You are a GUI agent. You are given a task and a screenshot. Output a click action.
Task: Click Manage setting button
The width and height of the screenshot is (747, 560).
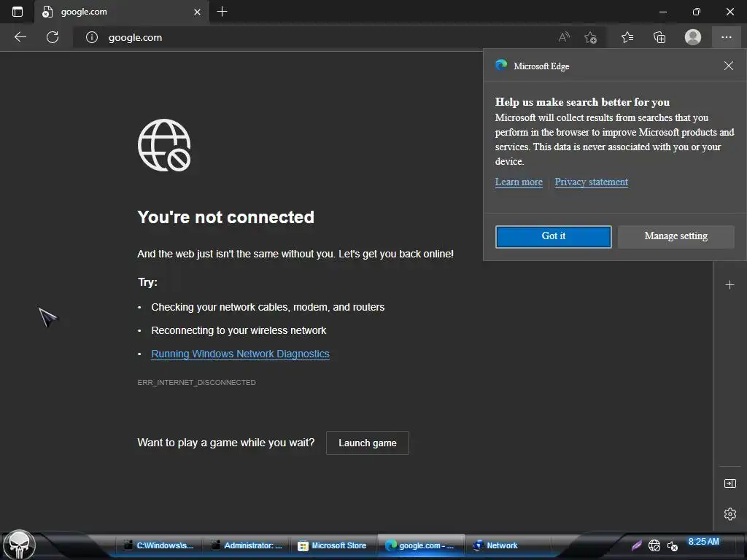(676, 237)
